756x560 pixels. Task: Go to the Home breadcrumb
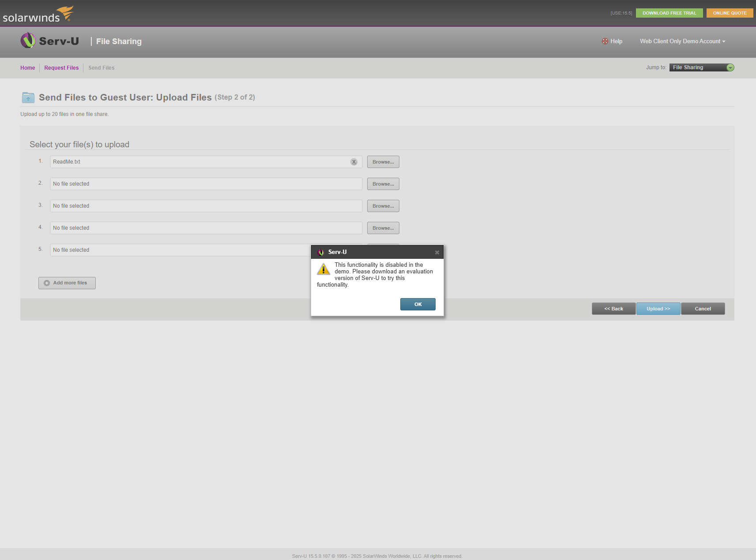click(28, 68)
